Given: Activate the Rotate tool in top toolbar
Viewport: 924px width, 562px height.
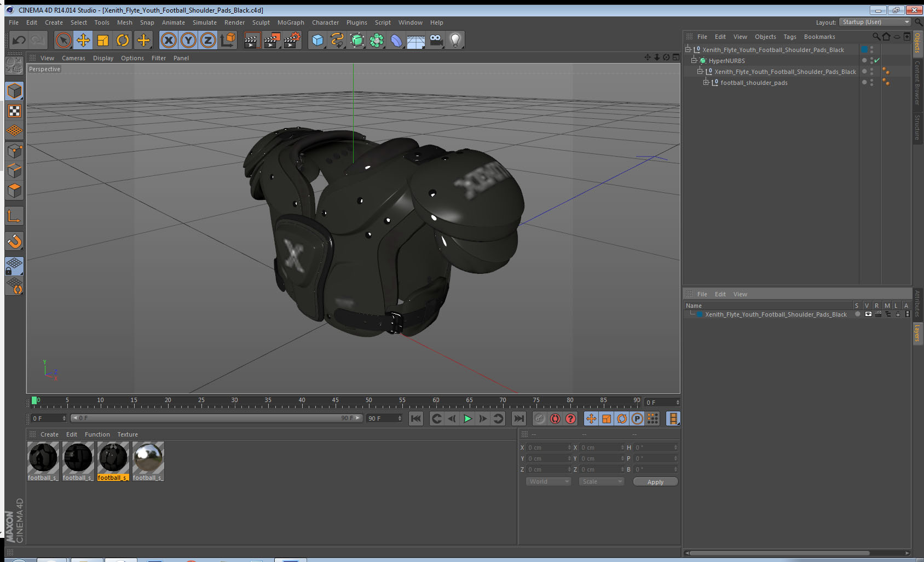Looking at the screenshot, I should click(x=123, y=40).
